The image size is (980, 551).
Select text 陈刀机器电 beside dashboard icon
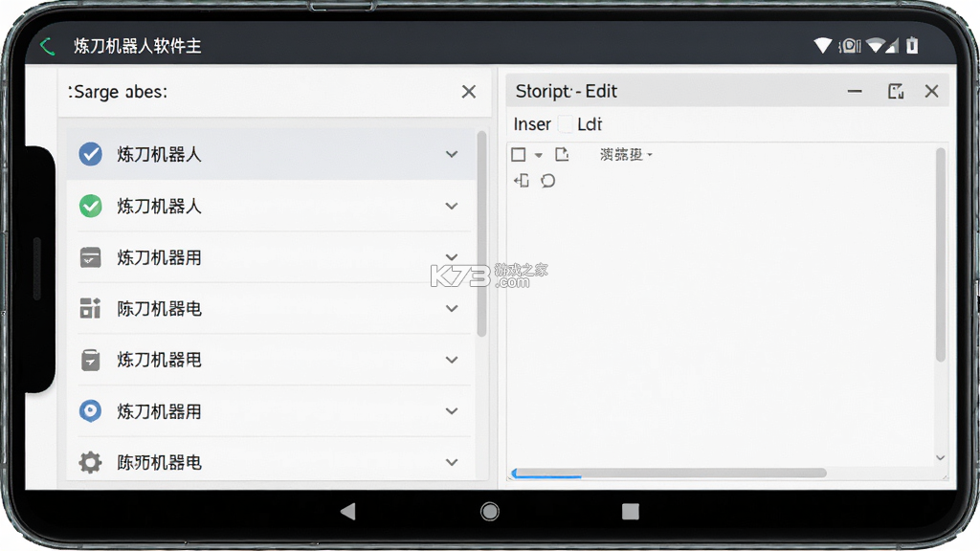[x=159, y=309]
